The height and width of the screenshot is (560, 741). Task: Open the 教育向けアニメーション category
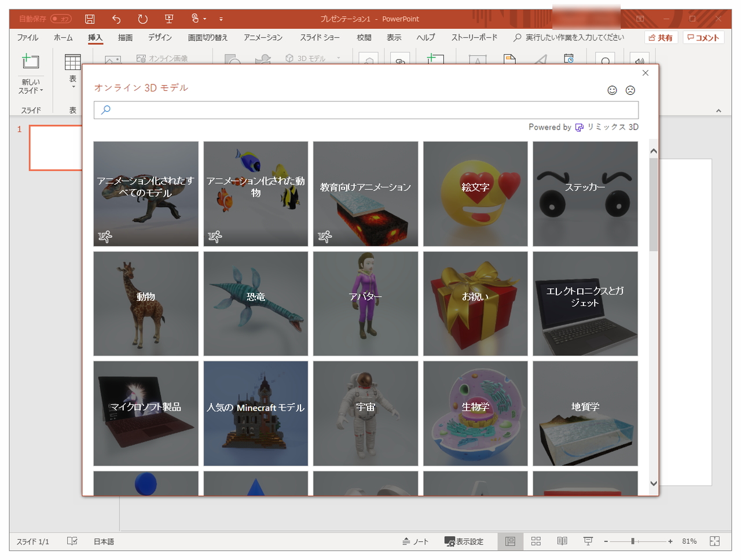click(365, 194)
